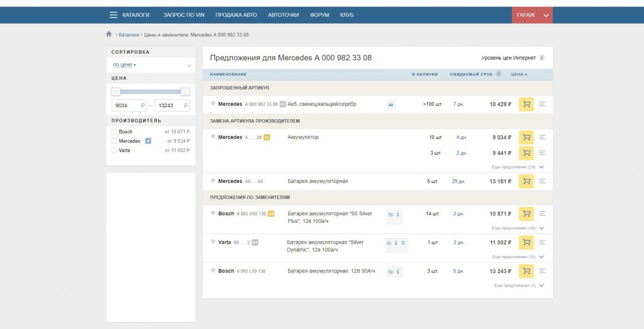Show info for Bosch S5 Silver Plus battery
The width and height of the screenshot is (644, 329).
point(398,214)
